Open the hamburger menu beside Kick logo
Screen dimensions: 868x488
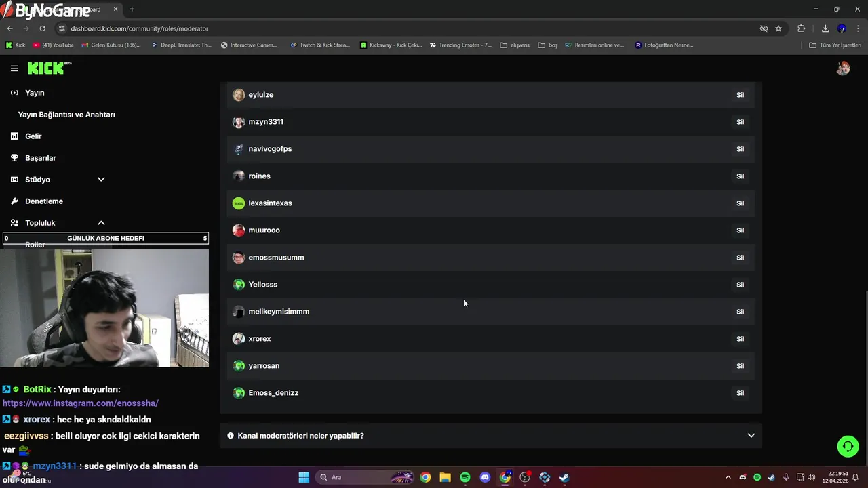coord(14,68)
